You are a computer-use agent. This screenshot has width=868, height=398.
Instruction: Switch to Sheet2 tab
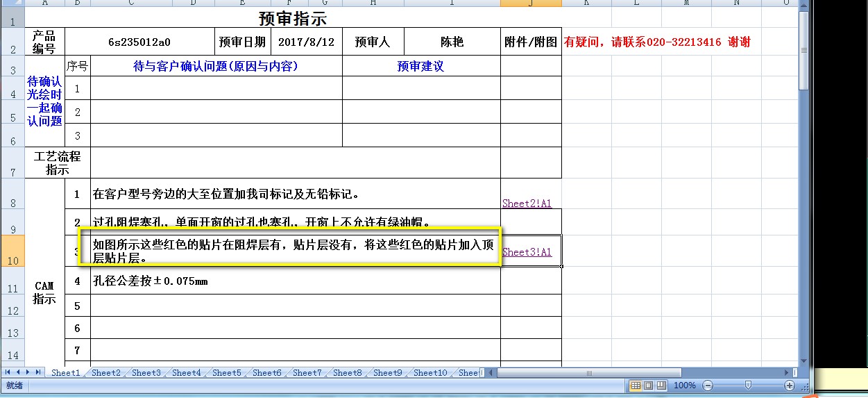(106, 373)
